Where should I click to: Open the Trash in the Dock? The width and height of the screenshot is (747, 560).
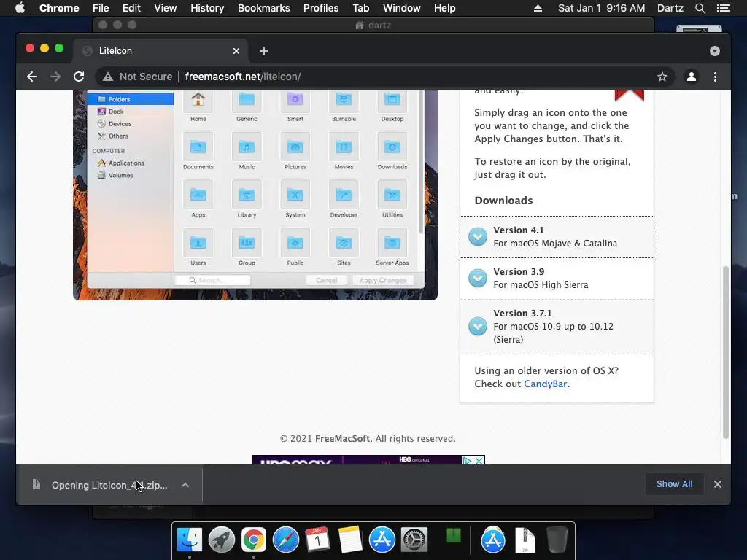557,540
